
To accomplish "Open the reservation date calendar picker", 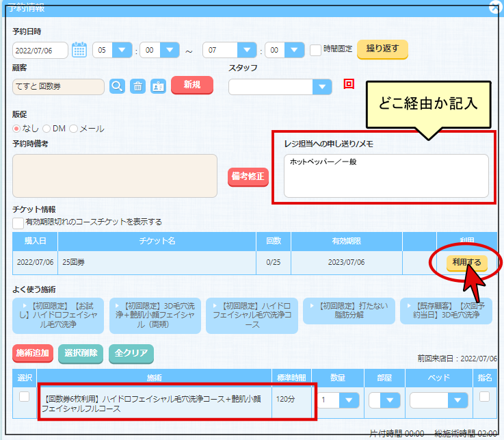I will click(x=79, y=50).
